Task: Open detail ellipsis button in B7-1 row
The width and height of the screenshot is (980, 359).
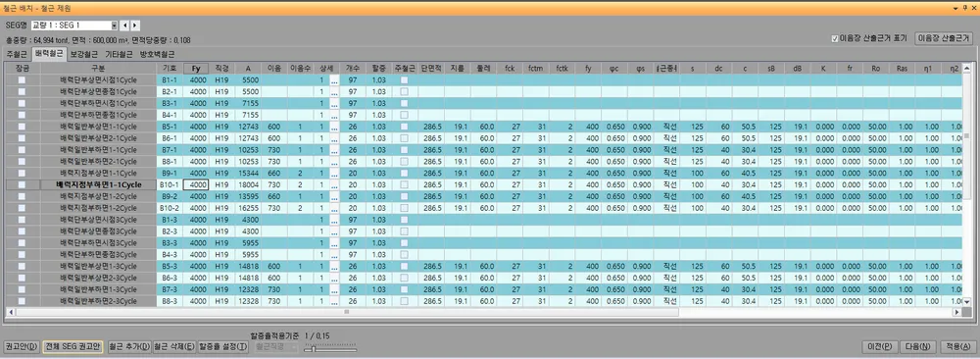Action: tap(334, 151)
